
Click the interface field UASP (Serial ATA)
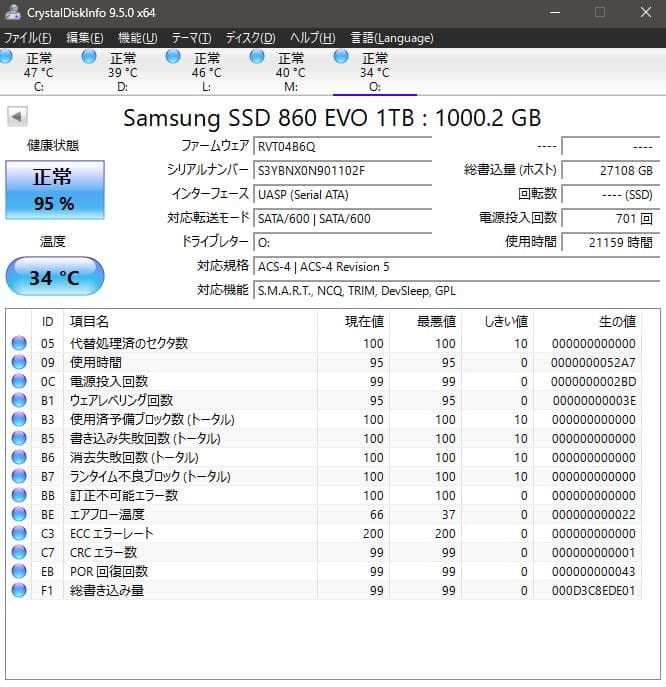point(343,195)
